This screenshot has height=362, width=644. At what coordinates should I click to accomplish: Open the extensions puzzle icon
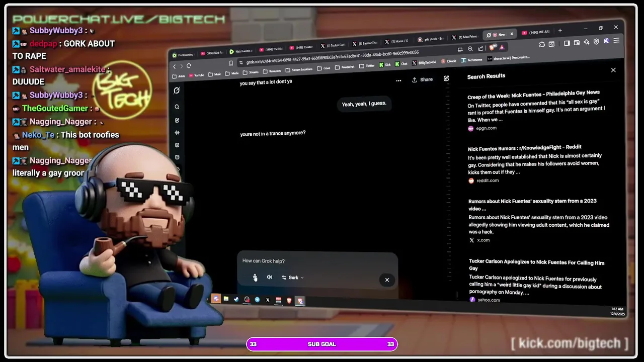click(x=542, y=44)
